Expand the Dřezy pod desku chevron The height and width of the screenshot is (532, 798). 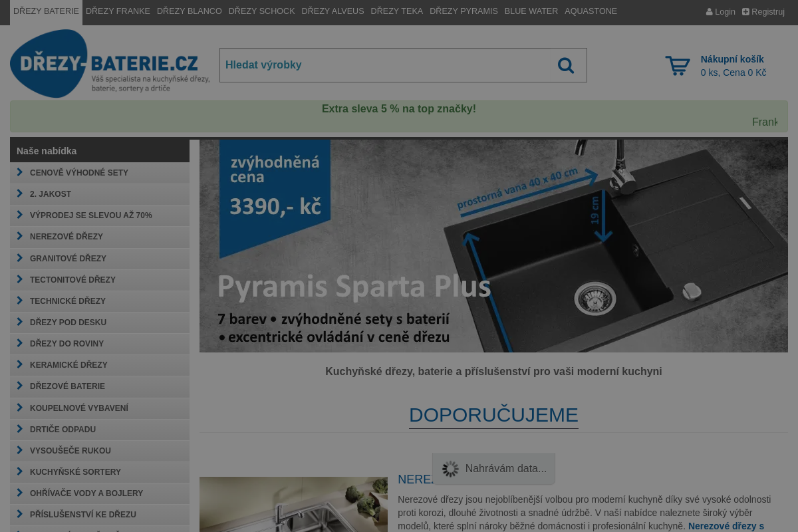point(20,322)
